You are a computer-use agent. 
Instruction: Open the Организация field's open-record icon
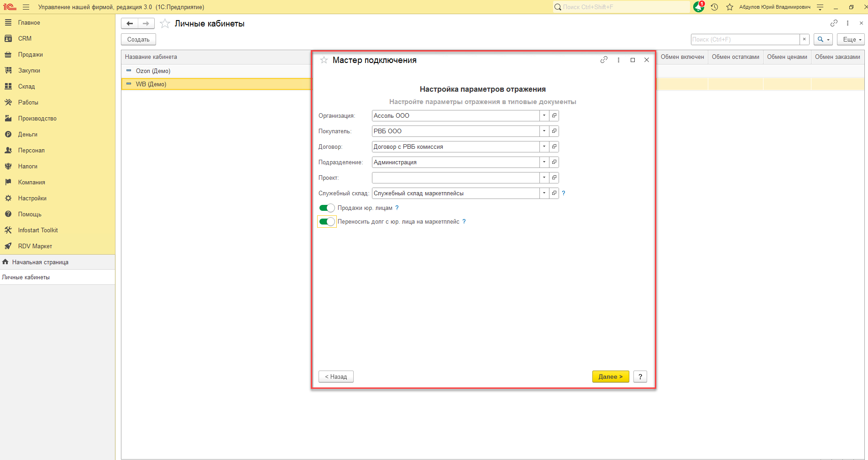coord(554,115)
